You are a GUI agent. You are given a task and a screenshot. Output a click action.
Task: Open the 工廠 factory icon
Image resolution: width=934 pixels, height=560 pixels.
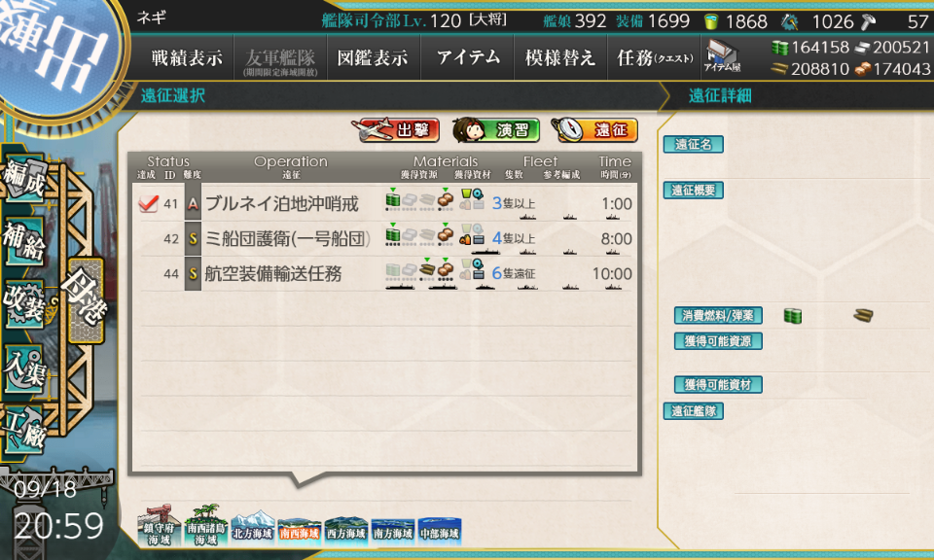point(24,430)
